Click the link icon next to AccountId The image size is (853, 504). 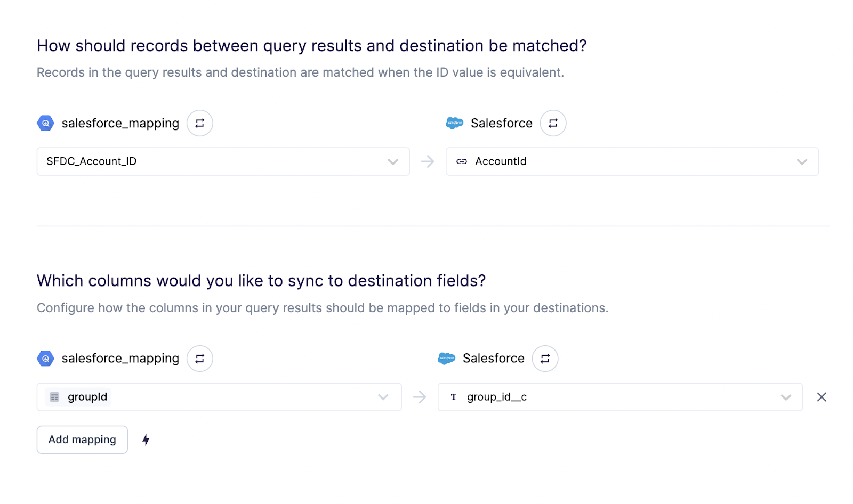coord(462,161)
